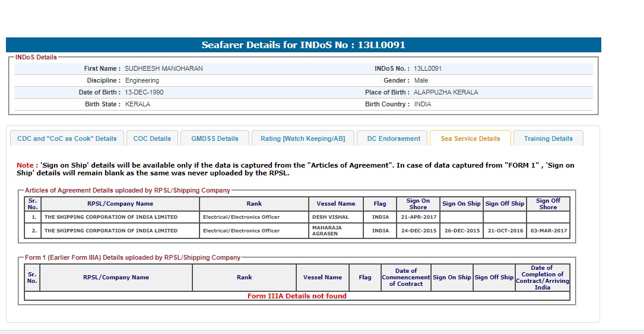The width and height of the screenshot is (644, 334).
Task: Open the Training Details tab
Action: [548, 138]
